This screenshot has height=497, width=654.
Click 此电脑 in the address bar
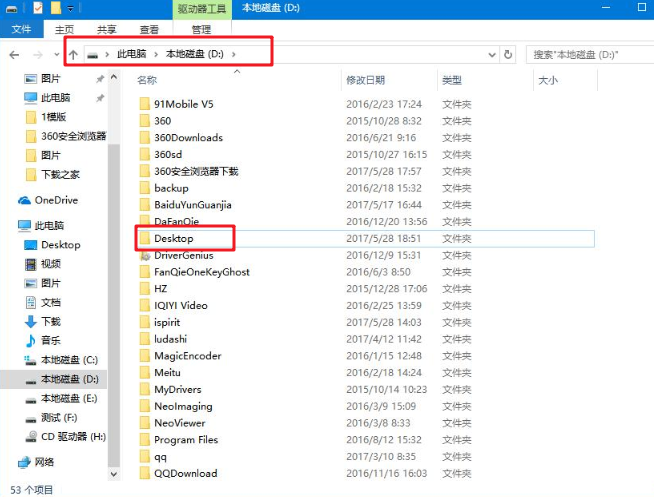coord(131,54)
